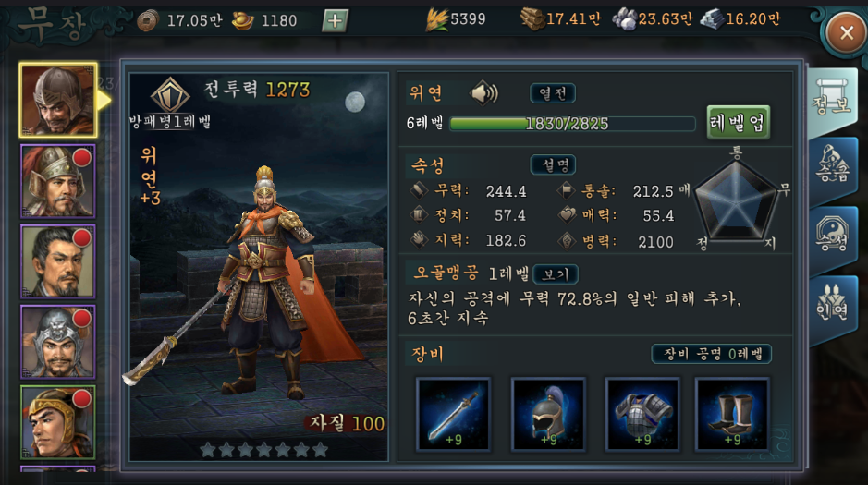Viewport: 868px width, 485px height.
Task: Open the 정보 side tab
Action: [x=832, y=102]
